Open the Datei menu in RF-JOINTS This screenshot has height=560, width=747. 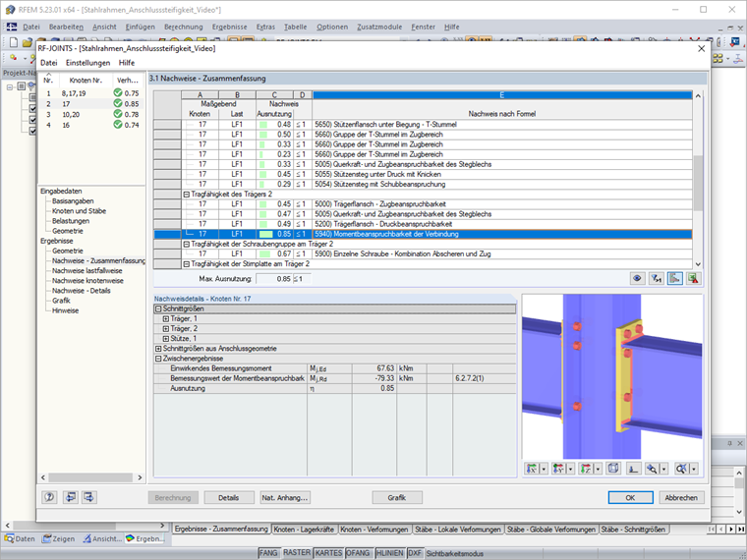click(48, 62)
